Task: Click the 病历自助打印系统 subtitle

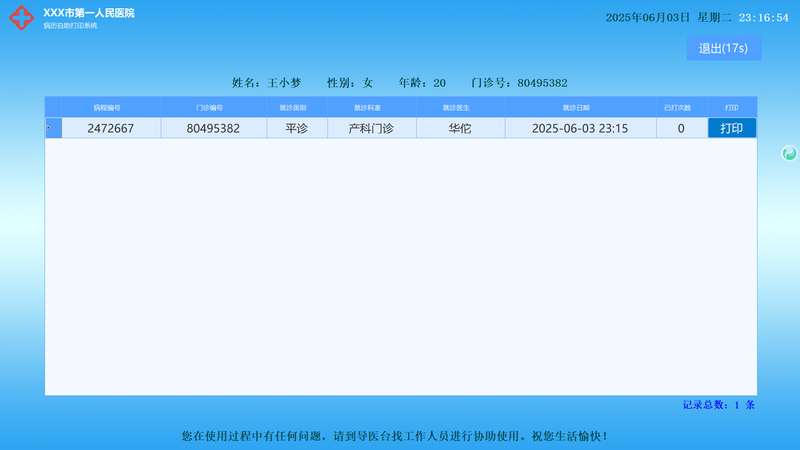Action: [70, 26]
